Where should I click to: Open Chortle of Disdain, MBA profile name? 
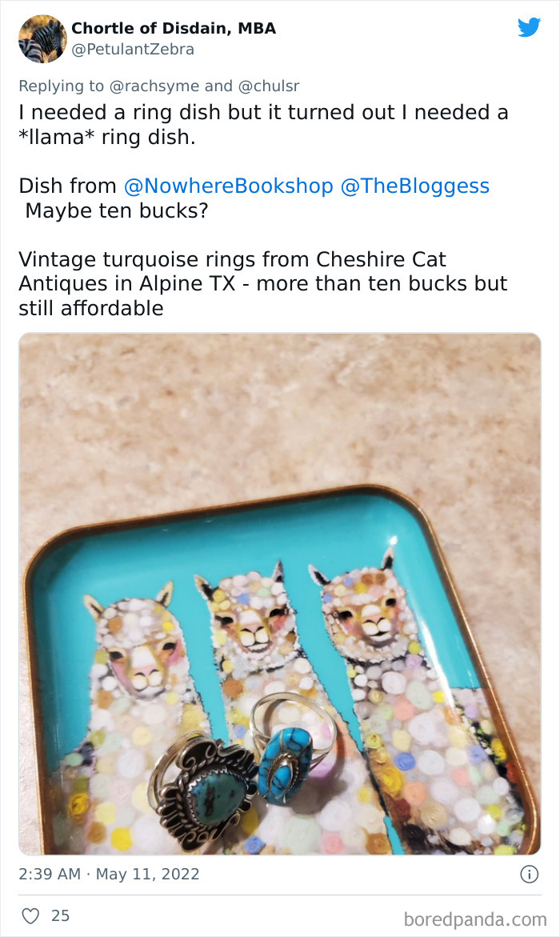[174, 28]
